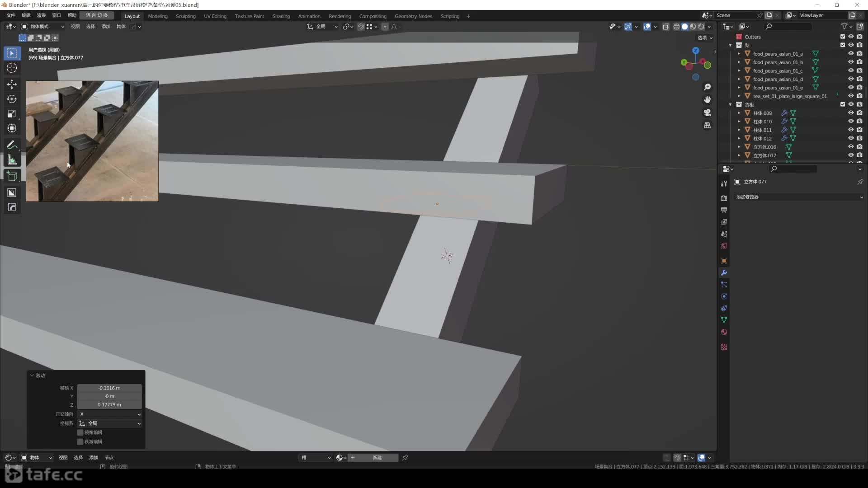Select the Move tool
868x488 pixels.
[12, 84]
